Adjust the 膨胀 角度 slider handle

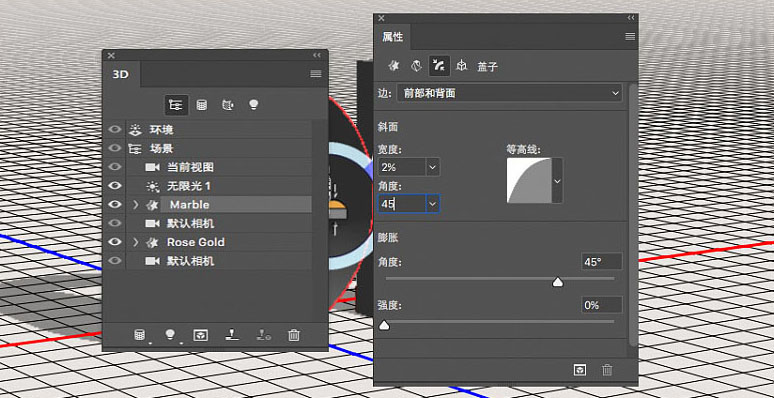pos(558,282)
